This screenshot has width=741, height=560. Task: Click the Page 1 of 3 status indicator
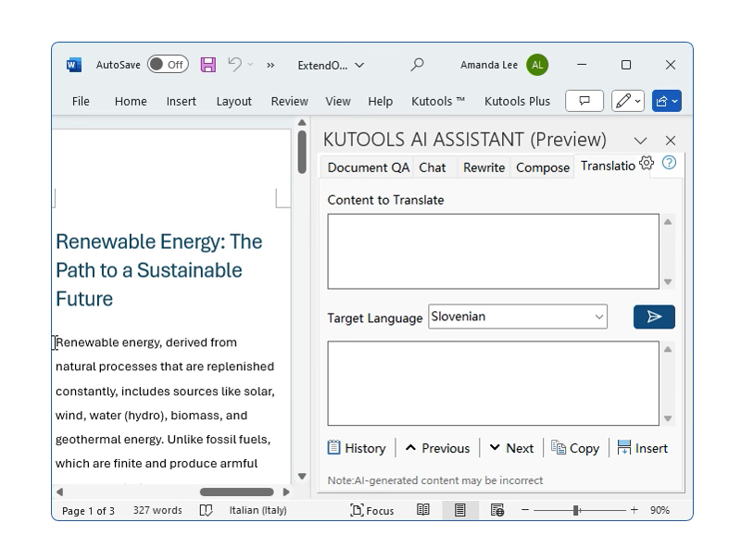(x=88, y=510)
